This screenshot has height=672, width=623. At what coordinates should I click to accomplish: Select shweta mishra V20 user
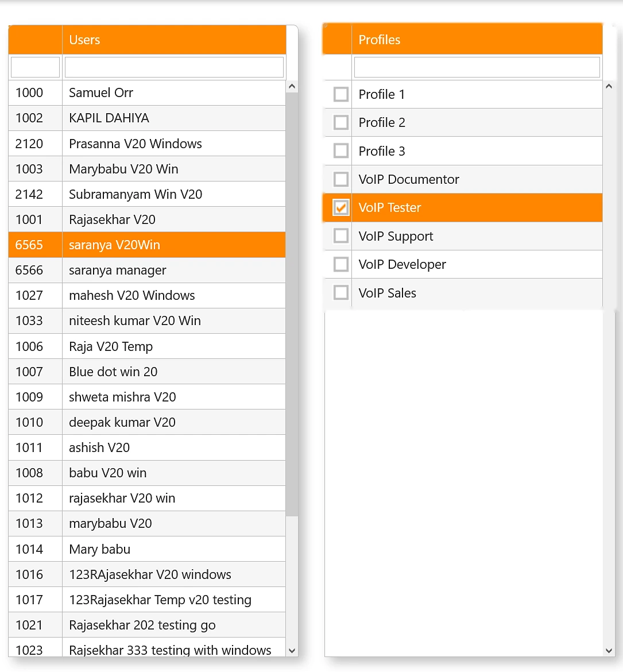[147, 397]
